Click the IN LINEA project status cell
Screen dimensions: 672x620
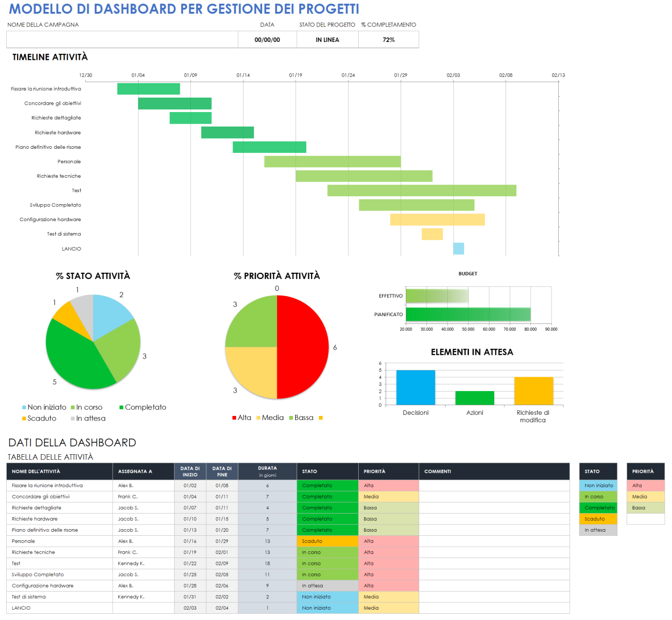click(327, 39)
